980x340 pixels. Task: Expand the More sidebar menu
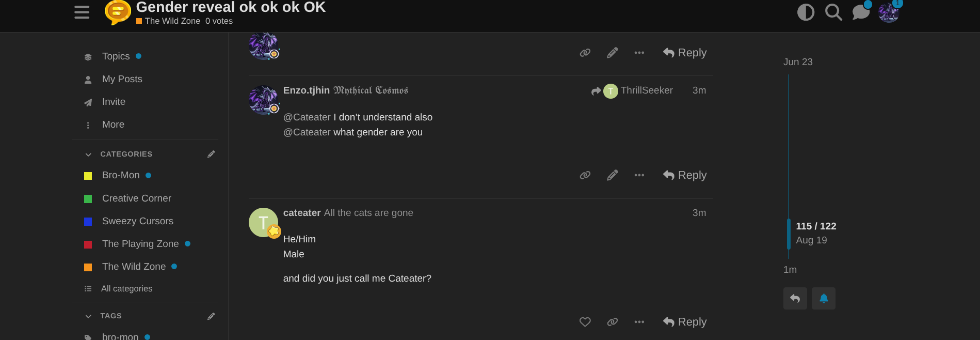(x=113, y=125)
